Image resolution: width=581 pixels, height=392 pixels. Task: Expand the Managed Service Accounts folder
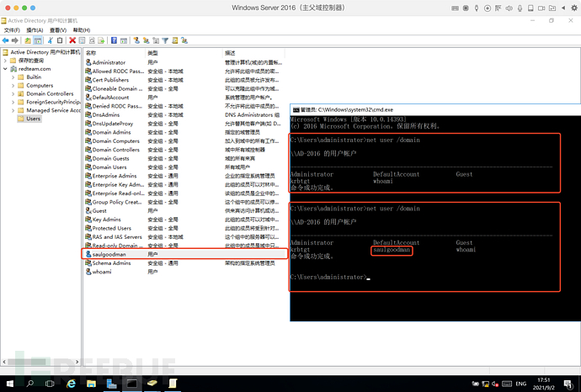[x=13, y=110]
